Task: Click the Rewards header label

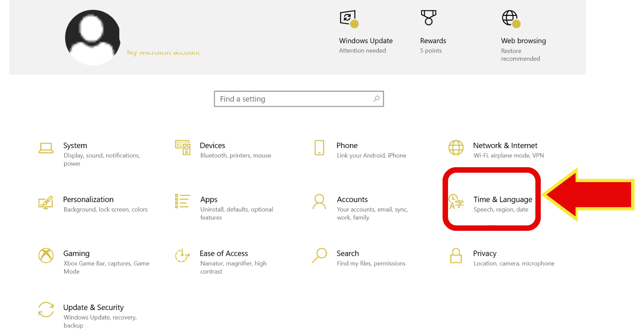Action: click(x=433, y=41)
